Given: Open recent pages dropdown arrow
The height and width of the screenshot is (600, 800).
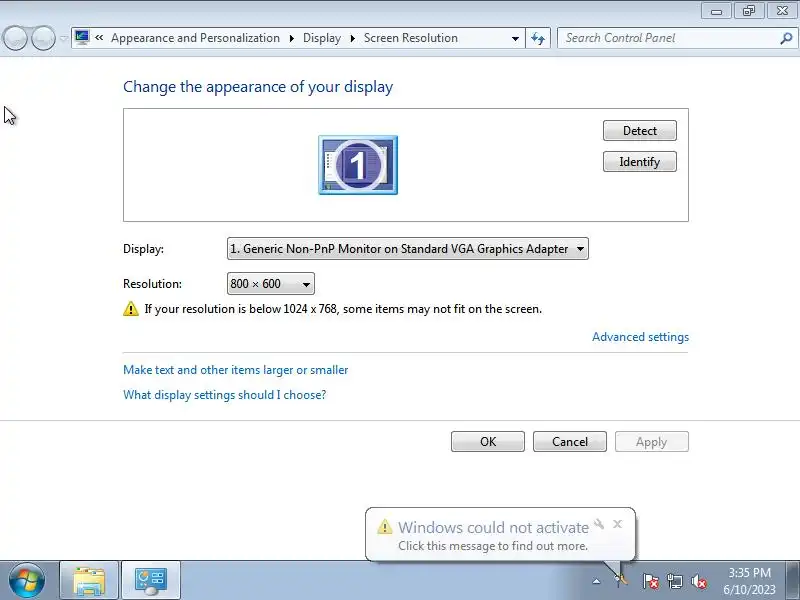Looking at the screenshot, I should (x=63, y=38).
